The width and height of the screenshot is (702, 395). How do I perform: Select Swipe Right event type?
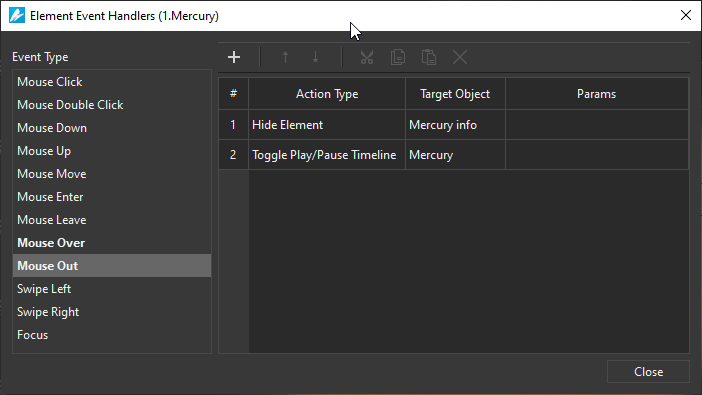(x=112, y=312)
